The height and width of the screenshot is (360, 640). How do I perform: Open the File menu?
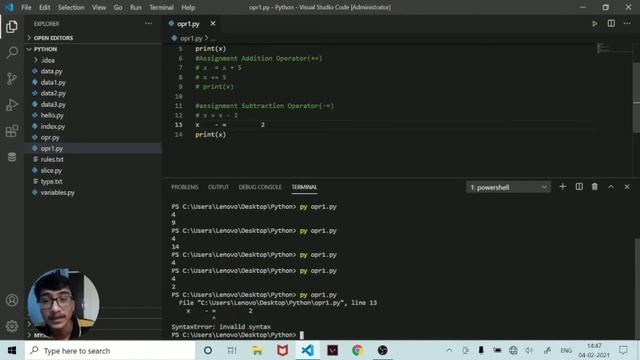click(x=26, y=7)
